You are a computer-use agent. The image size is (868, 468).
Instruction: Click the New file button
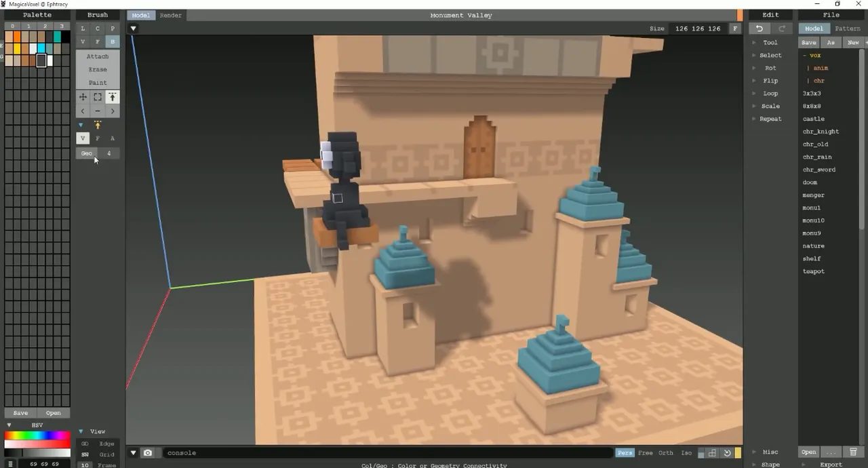[x=853, y=42]
